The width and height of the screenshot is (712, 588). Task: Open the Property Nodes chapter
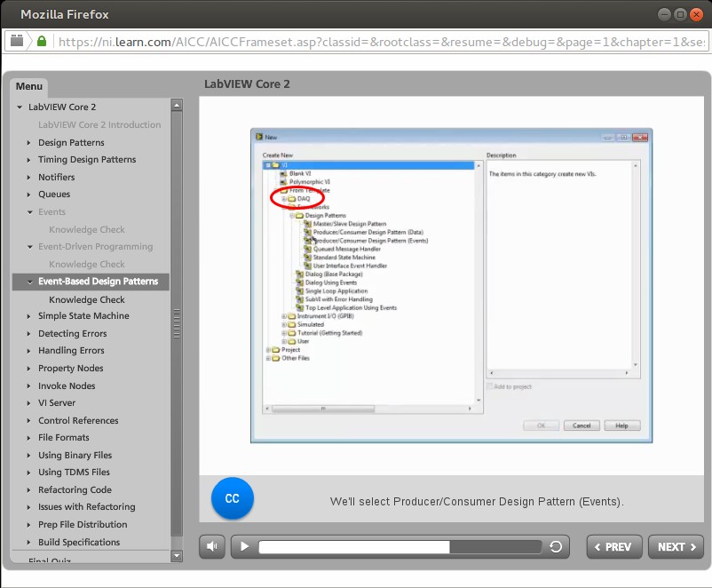click(71, 368)
